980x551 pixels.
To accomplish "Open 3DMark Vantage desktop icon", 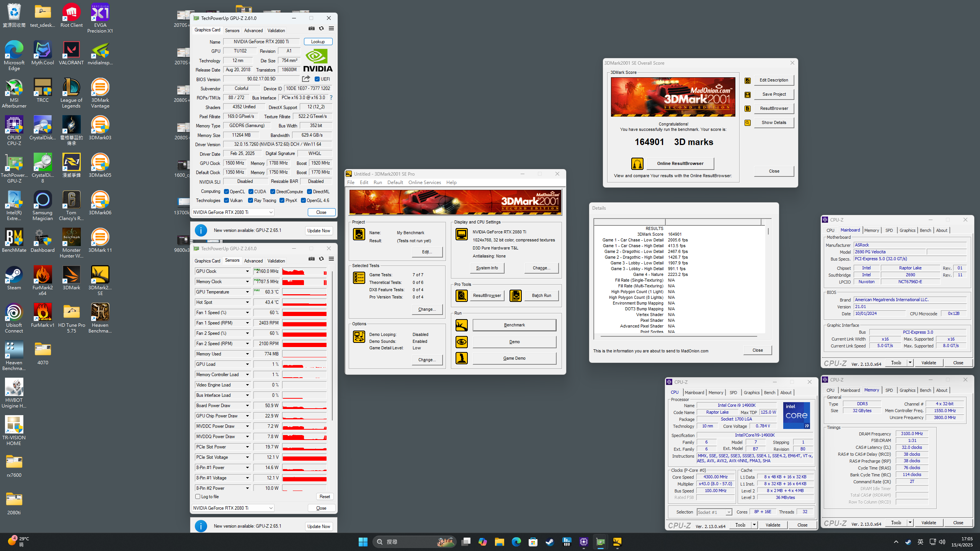I will [x=100, y=93].
